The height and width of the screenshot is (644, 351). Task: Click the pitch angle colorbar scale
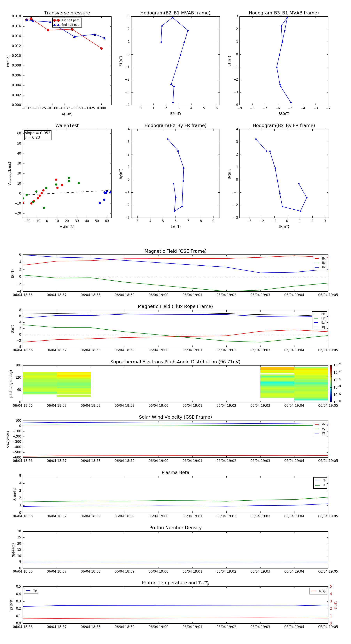331,384
